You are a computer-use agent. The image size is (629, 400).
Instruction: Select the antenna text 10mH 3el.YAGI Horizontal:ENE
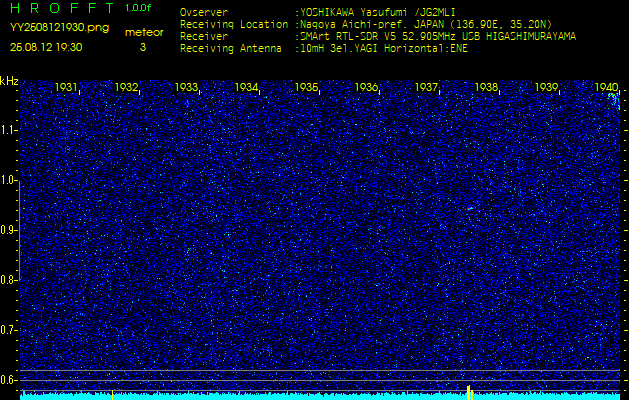click(384, 49)
